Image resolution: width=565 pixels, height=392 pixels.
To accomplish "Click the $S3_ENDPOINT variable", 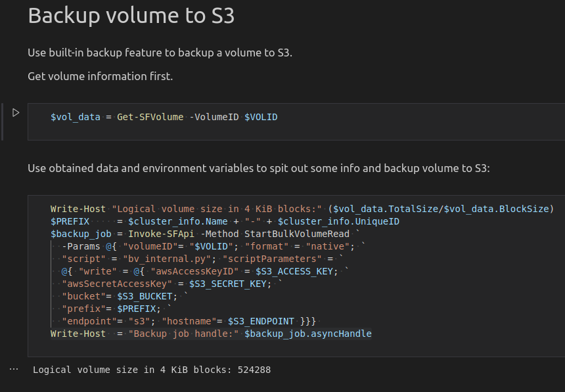I will (261, 321).
